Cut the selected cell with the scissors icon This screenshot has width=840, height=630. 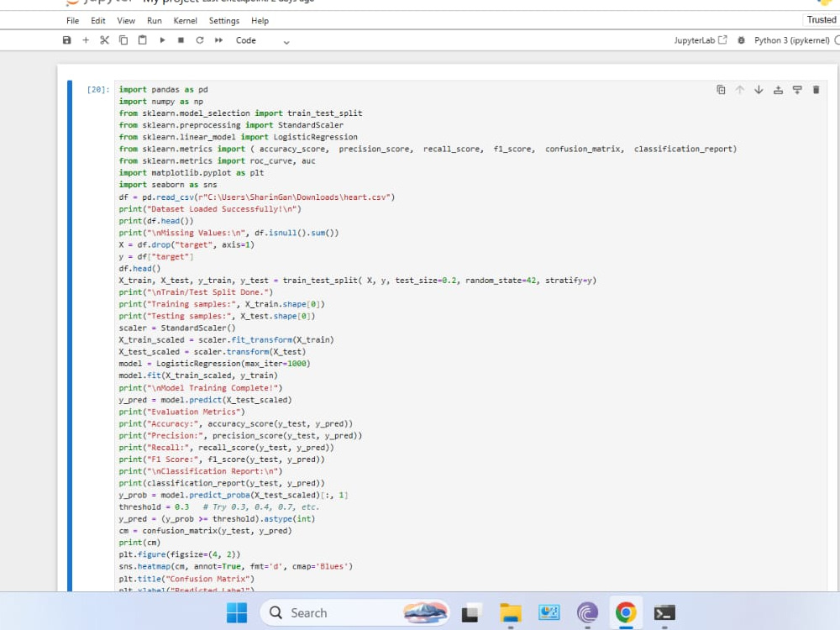point(104,40)
